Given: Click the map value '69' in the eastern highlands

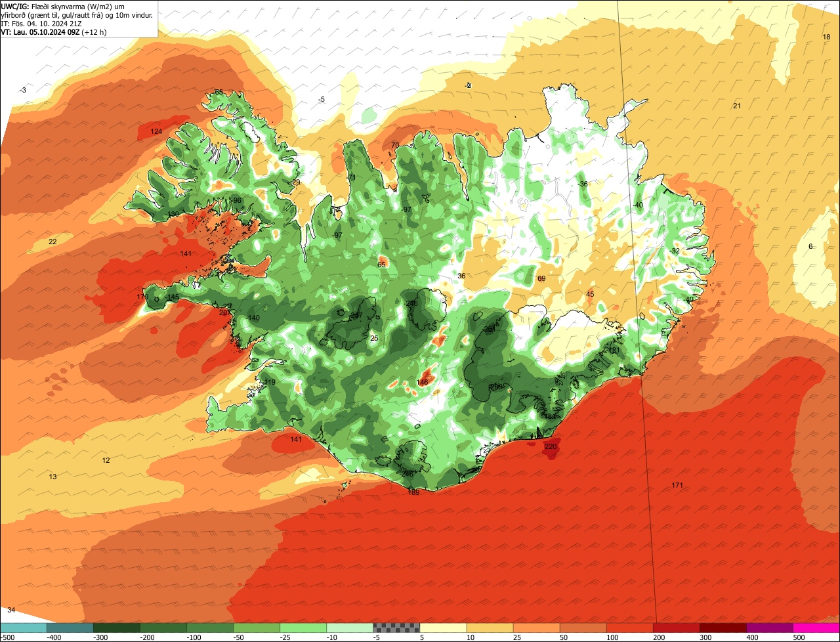Looking at the screenshot, I should [x=541, y=279].
